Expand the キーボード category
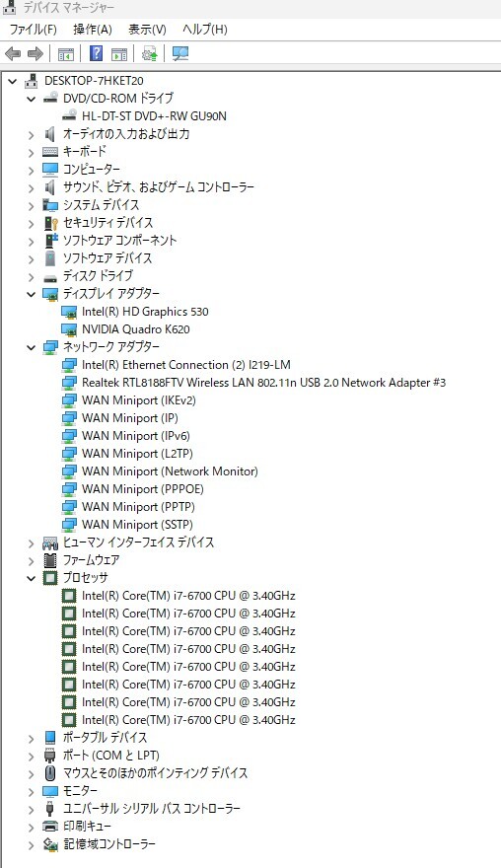 31,152
